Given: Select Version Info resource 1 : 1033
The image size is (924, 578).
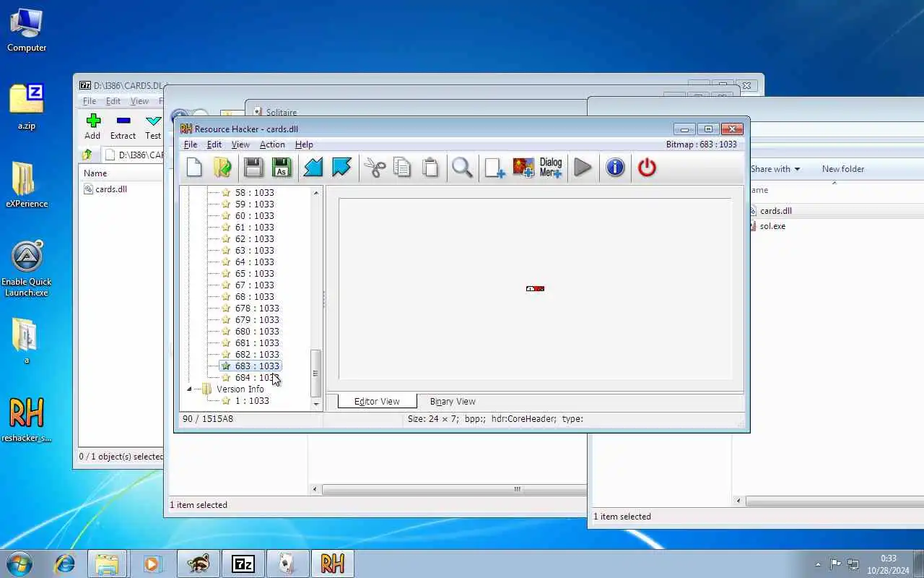Looking at the screenshot, I should 252,401.
